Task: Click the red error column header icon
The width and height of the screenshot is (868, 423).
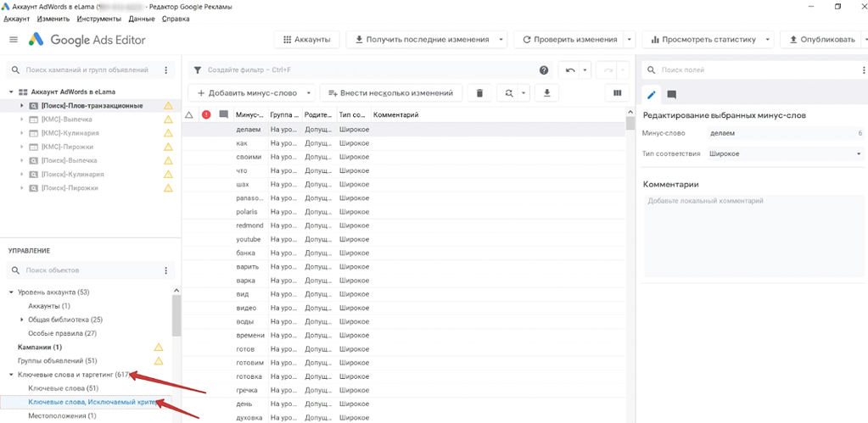Action: (206, 114)
